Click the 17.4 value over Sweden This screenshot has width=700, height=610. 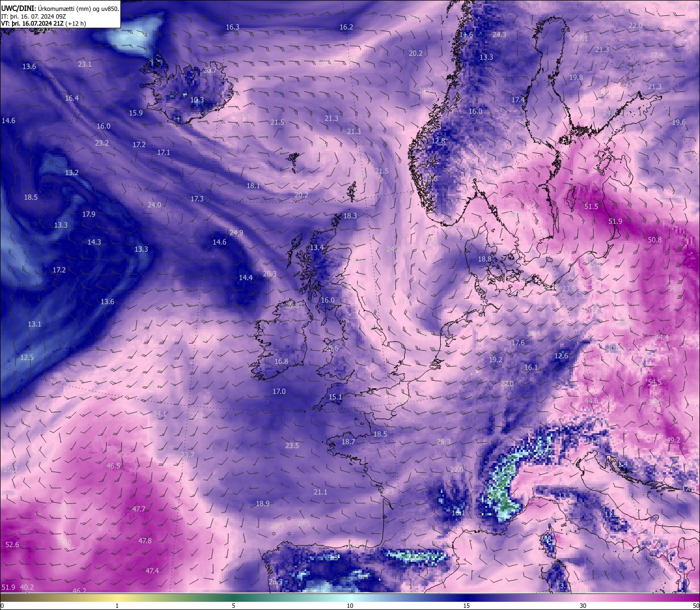[518, 100]
